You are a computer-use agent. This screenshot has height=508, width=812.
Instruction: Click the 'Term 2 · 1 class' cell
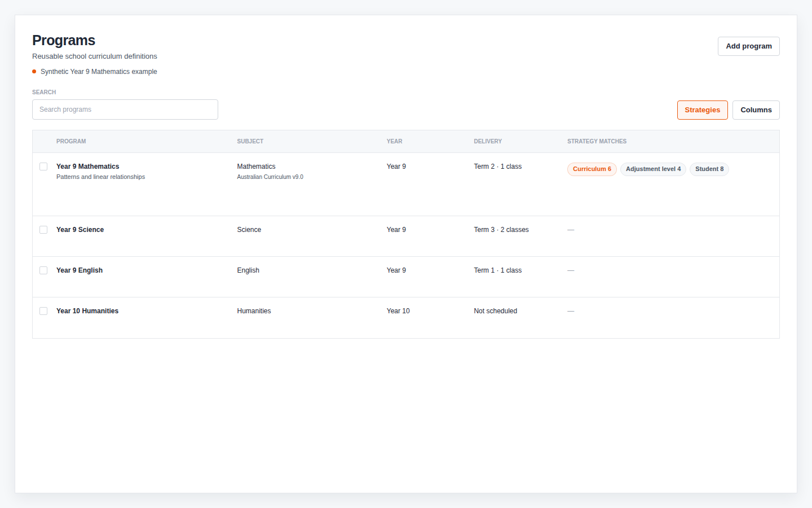pyautogui.click(x=498, y=167)
